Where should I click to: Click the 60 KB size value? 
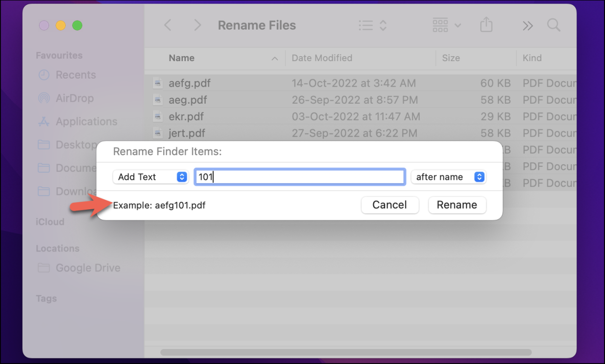click(495, 83)
